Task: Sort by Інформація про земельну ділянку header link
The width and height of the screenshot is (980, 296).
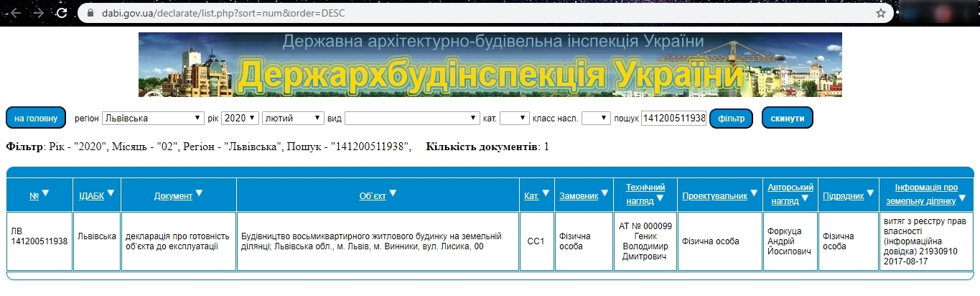Action: 926,194
